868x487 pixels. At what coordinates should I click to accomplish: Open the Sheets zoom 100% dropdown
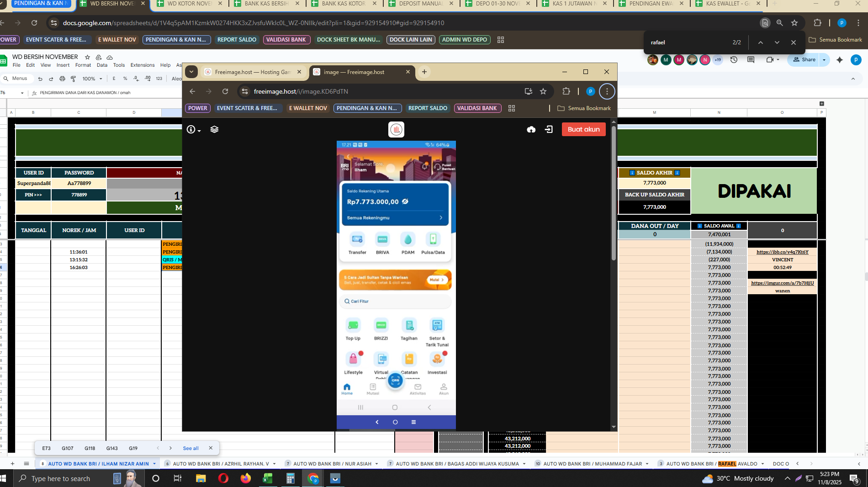92,79
